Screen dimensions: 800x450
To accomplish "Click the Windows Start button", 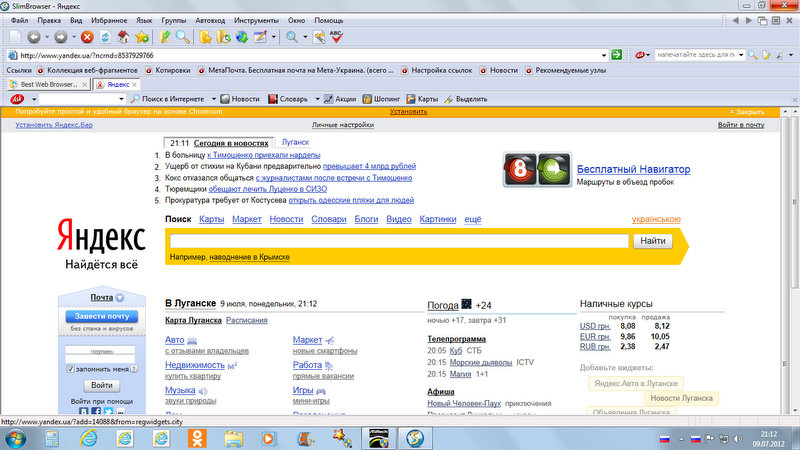I will pos(15,439).
